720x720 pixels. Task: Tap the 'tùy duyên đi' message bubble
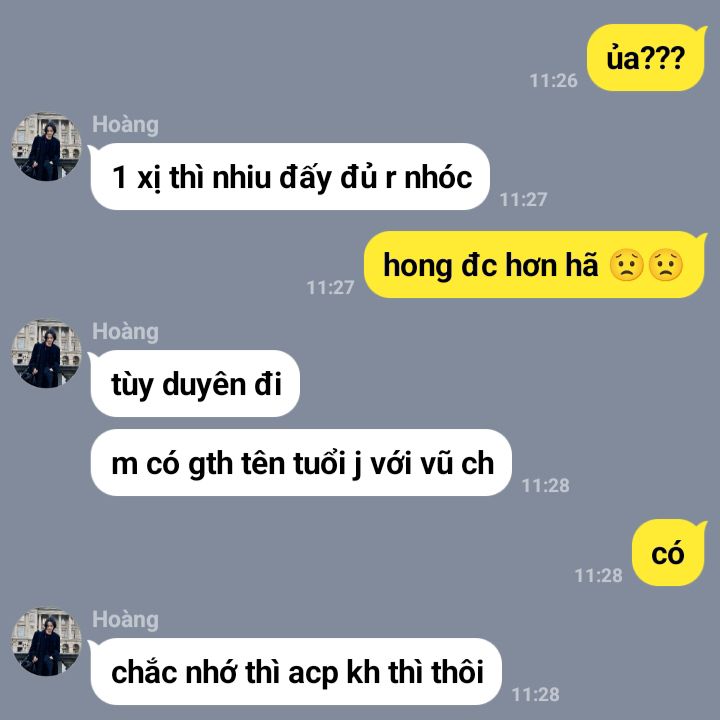194,383
